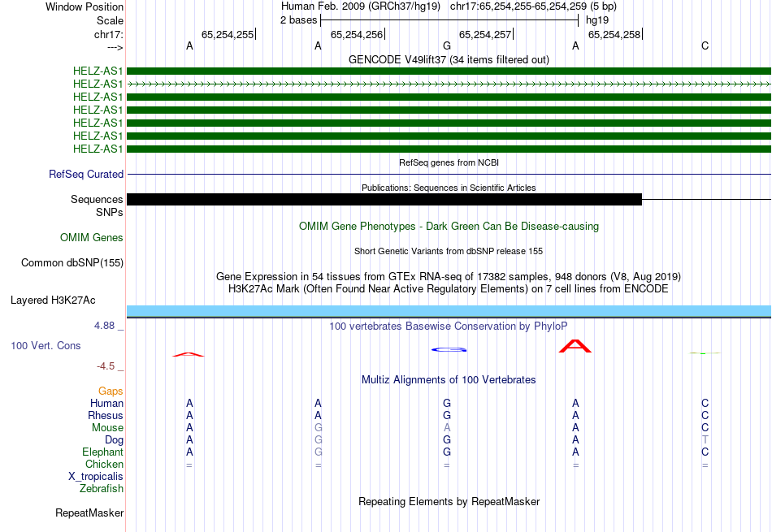Screen dimensions: 772x532
Task: Click the gray G in the Elephant row
Action: point(318,452)
